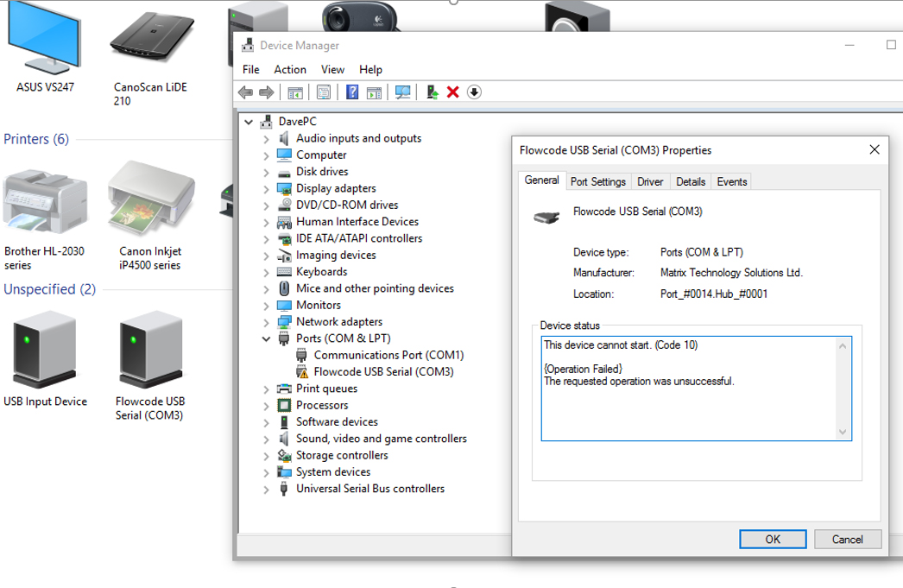Click the OK button

[773, 540]
